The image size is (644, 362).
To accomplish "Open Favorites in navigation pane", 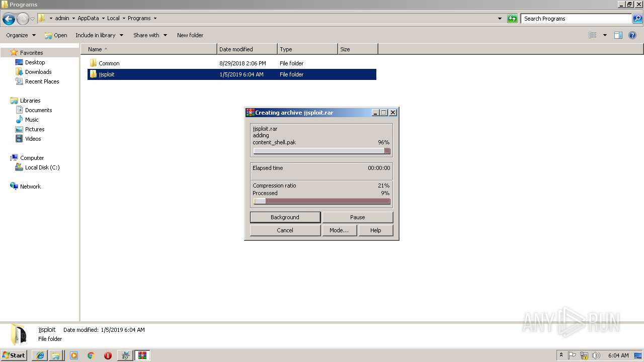I will click(31, 53).
